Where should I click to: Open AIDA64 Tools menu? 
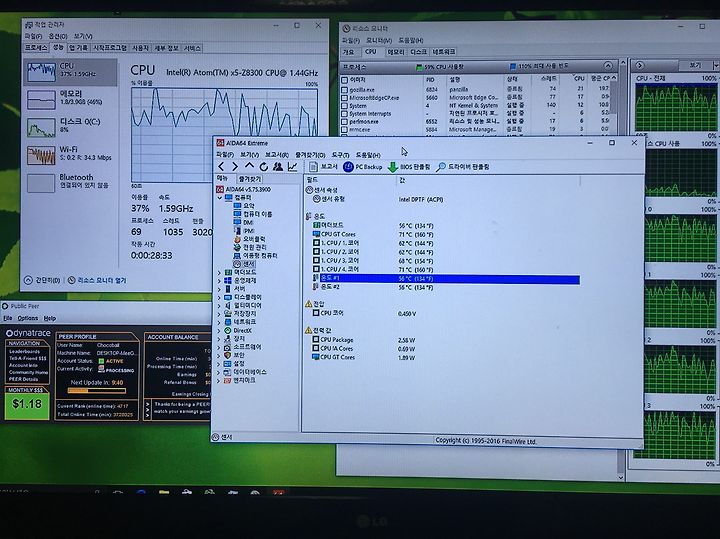pyautogui.click(x=340, y=155)
